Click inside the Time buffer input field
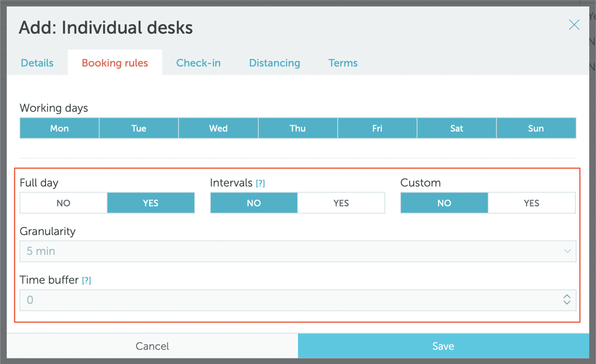 pos(260,300)
